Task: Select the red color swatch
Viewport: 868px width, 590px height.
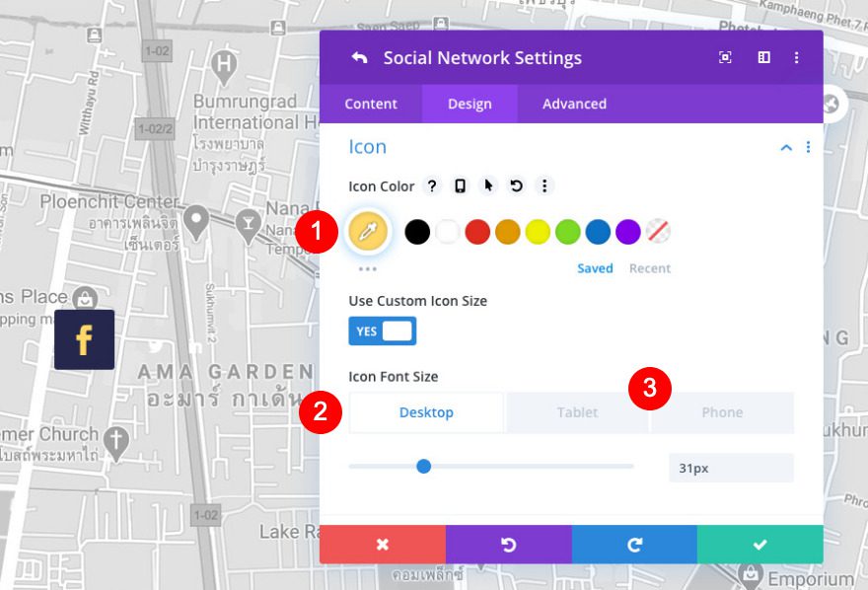Action: 477,232
